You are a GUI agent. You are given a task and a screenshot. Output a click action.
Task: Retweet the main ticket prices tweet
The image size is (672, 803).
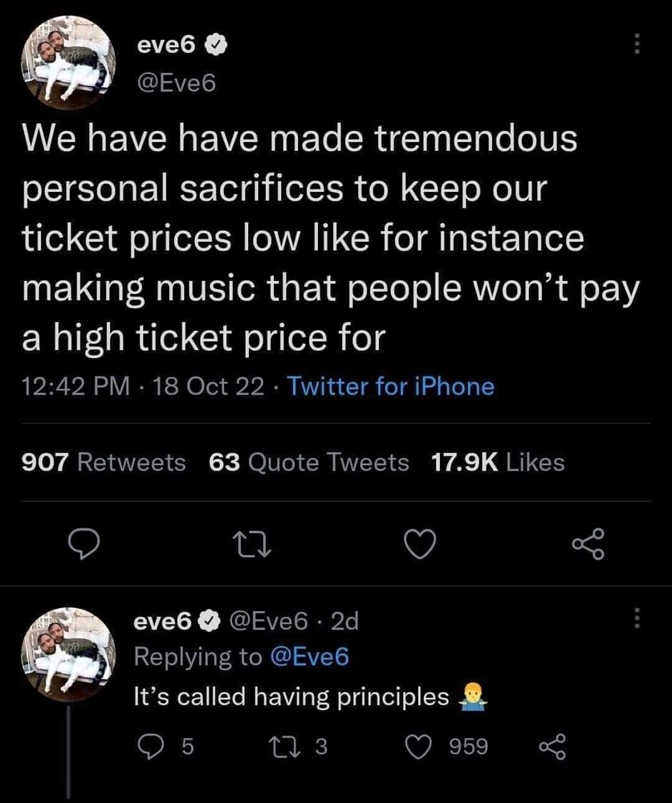point(251,545)
